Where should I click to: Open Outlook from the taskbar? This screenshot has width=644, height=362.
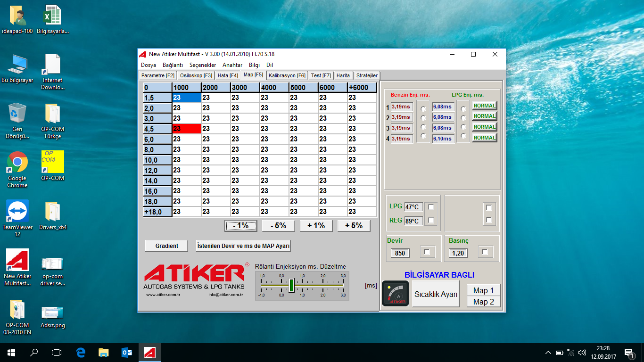[127, 352]
